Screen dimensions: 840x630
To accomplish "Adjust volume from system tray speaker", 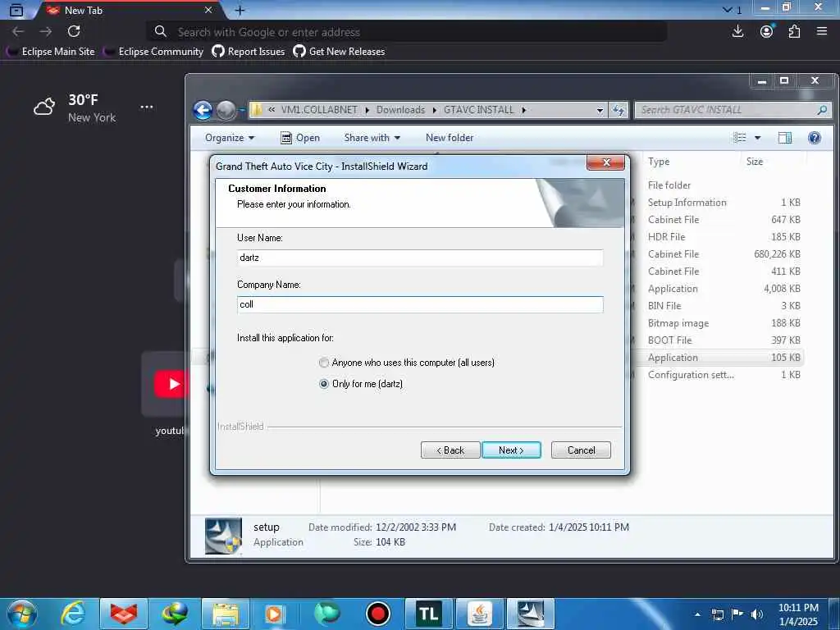I will (x=757, y=614).
